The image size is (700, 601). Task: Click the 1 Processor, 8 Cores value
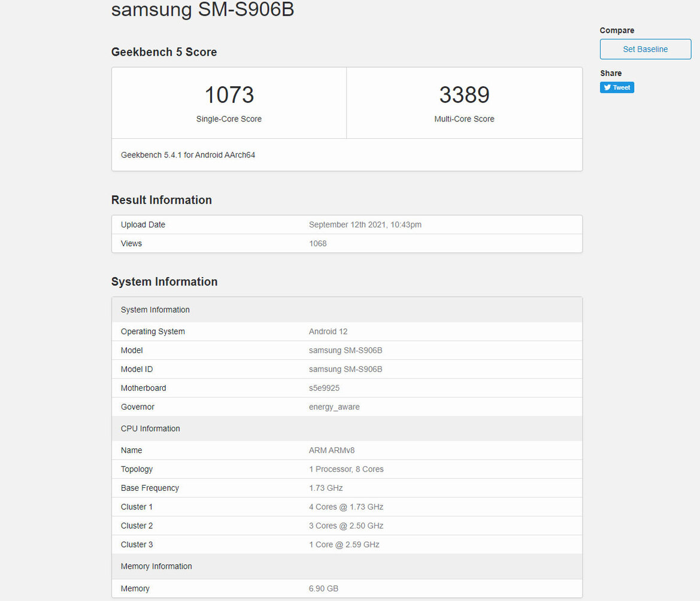[347, 469]
